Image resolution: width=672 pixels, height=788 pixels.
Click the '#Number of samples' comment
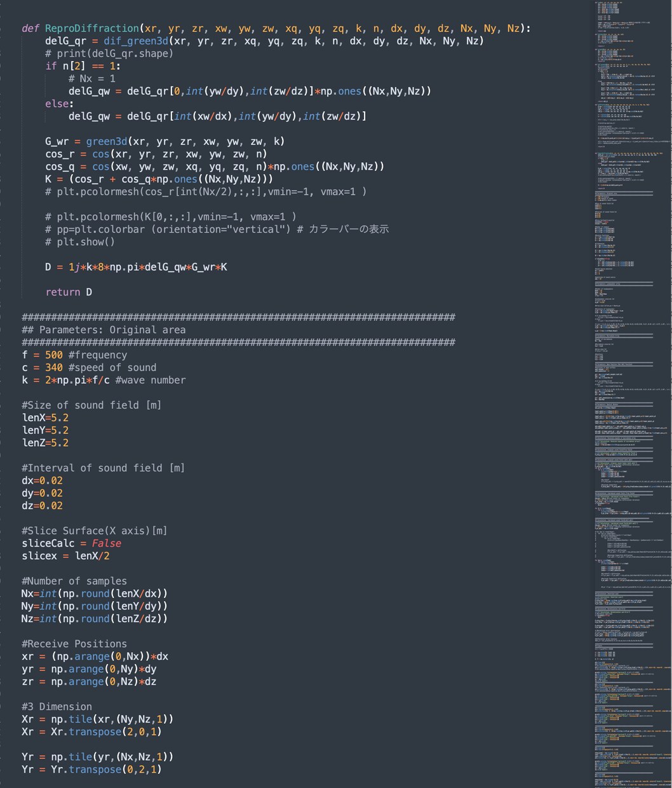(x=74, y=581)
